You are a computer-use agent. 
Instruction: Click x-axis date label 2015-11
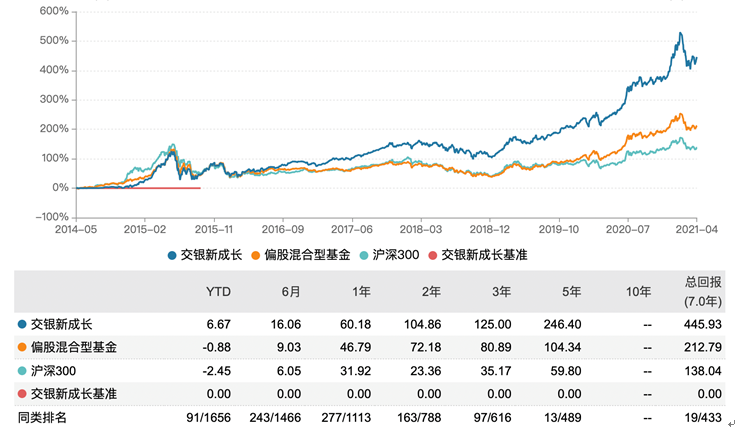(x=214, y=229)
